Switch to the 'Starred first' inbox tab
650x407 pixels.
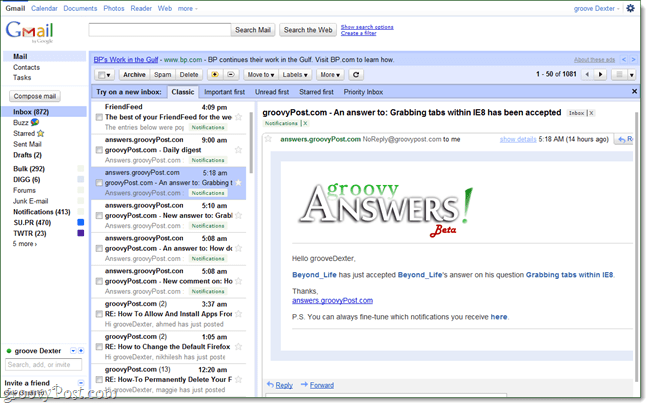316,92
